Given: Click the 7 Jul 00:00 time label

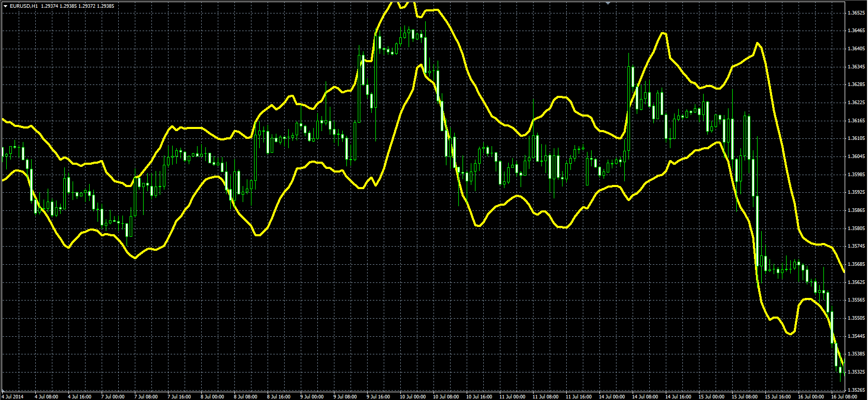Looking at the screenshot, I should (x=113, y=396).
